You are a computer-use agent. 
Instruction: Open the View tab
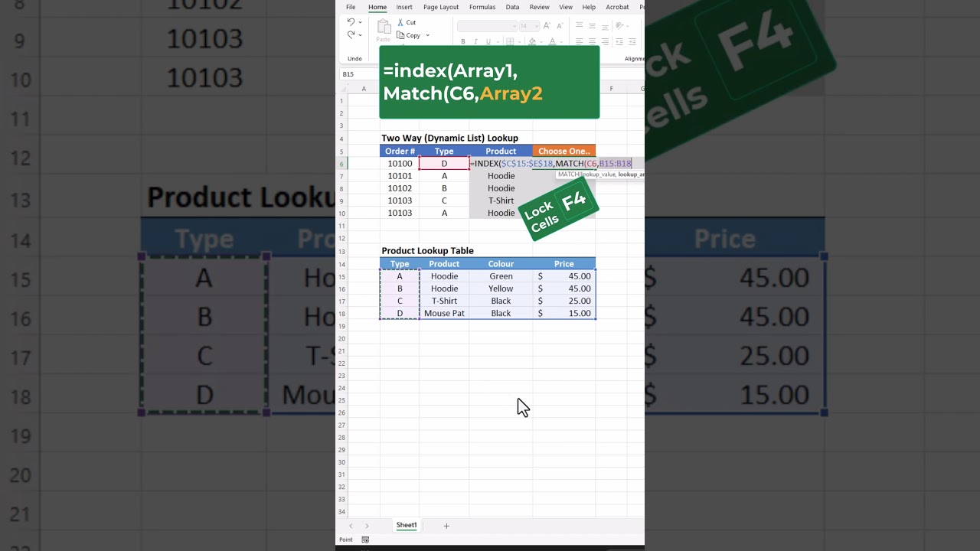[x=566, y=7]
